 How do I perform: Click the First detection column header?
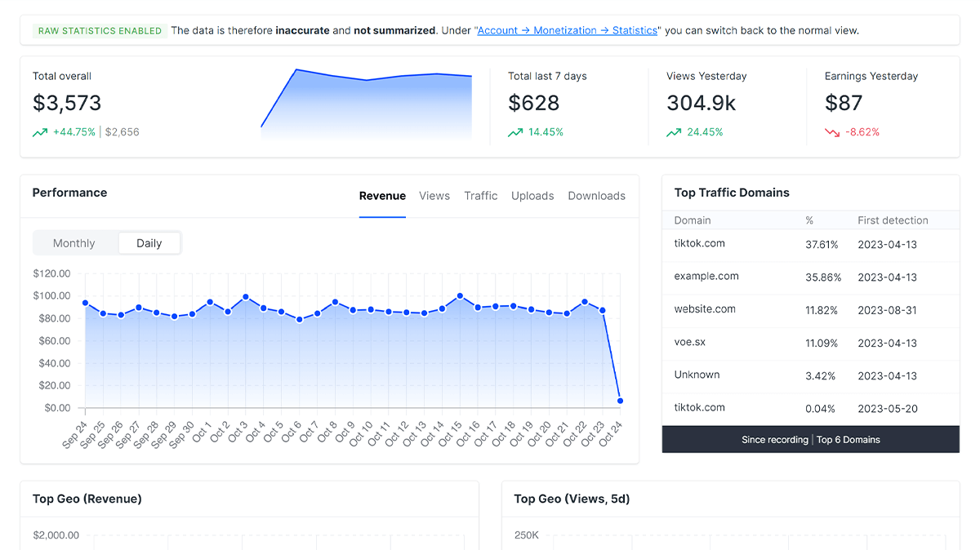point(893,220)
